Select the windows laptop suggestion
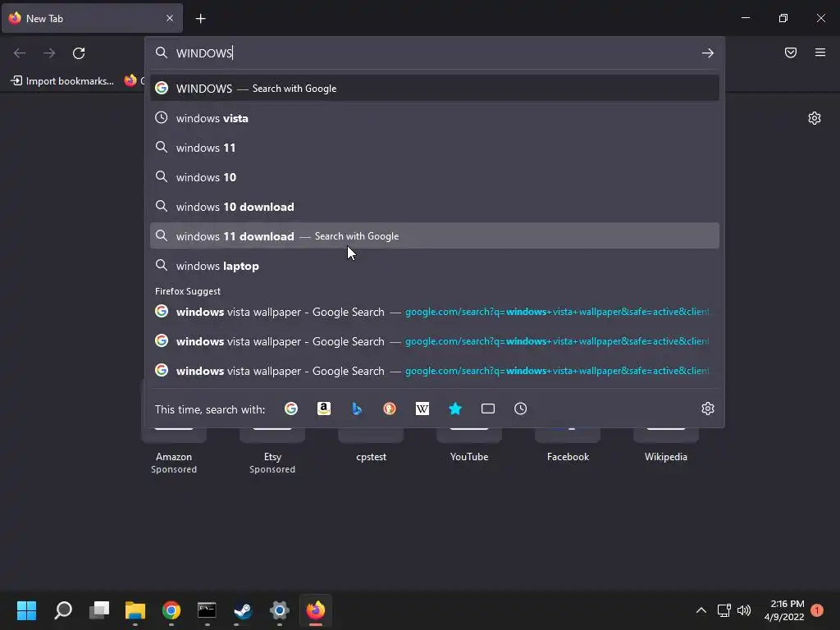Viewport: 840px width, 630px height. click(435, 266)
